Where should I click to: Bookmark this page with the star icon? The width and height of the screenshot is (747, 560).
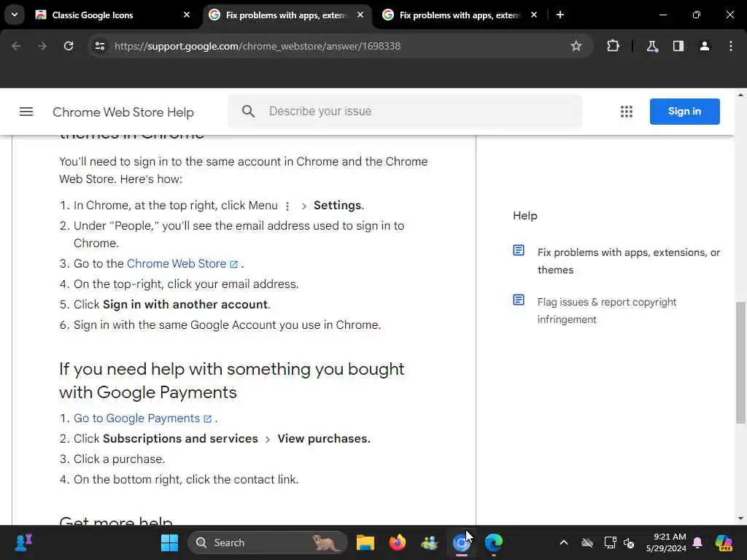pos(576,46)
